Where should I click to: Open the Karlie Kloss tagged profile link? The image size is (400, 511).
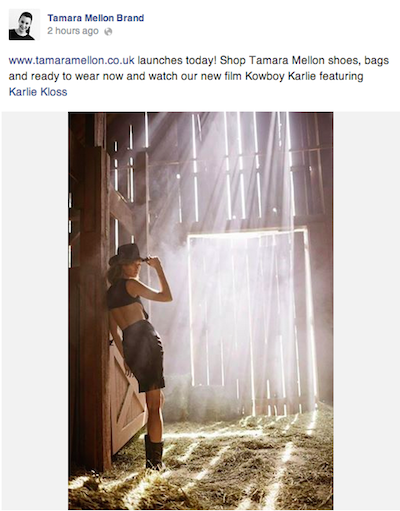[x=38, y=92]
